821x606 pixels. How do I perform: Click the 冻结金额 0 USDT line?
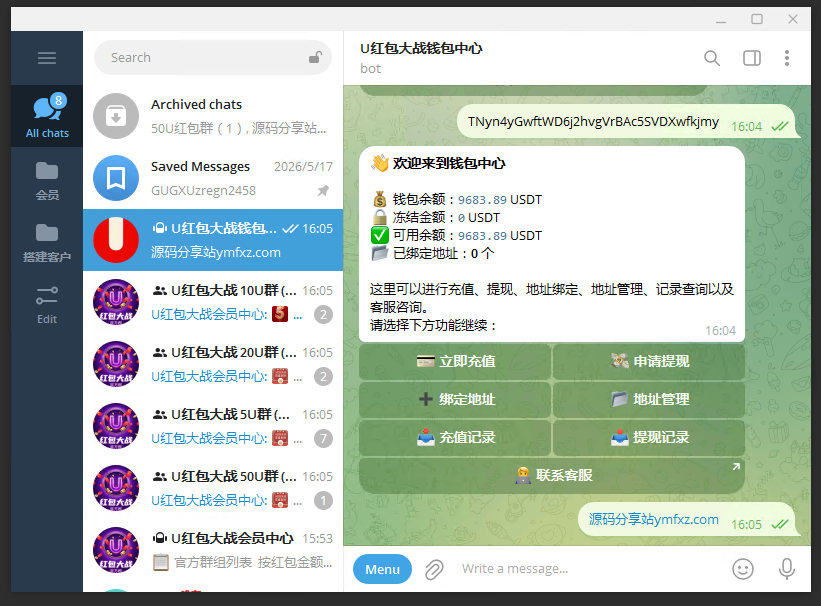436,217
